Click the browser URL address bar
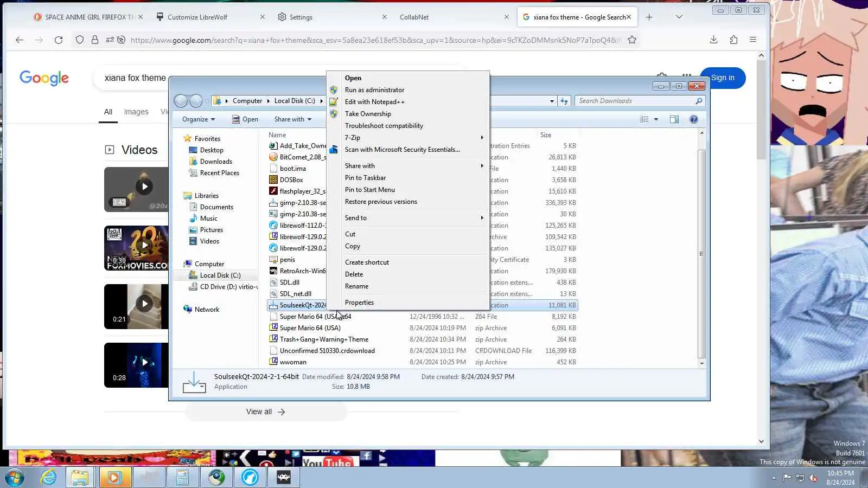Viewport: 868px width, 488px height. [x=374, y=40]
